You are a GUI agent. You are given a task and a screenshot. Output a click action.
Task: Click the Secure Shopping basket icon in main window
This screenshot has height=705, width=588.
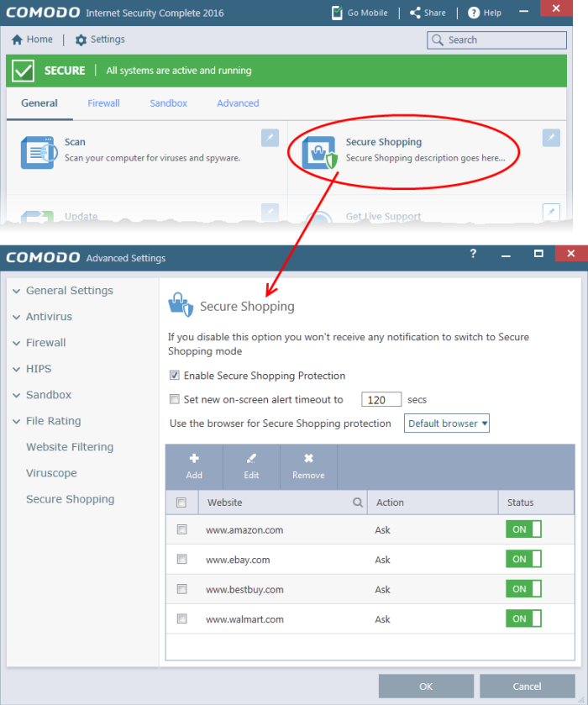pos(320,153)
